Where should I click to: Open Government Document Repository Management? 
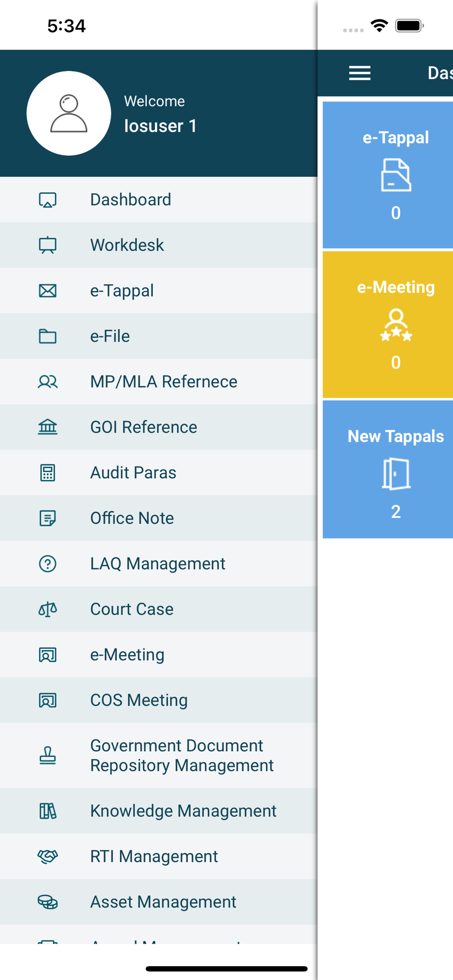click(158, 756)
